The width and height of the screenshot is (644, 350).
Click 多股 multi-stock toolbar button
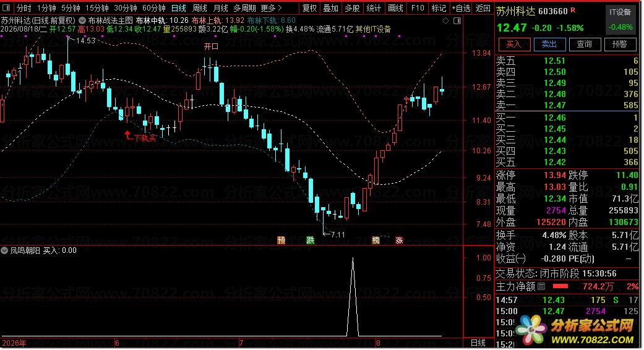(352, 8)
